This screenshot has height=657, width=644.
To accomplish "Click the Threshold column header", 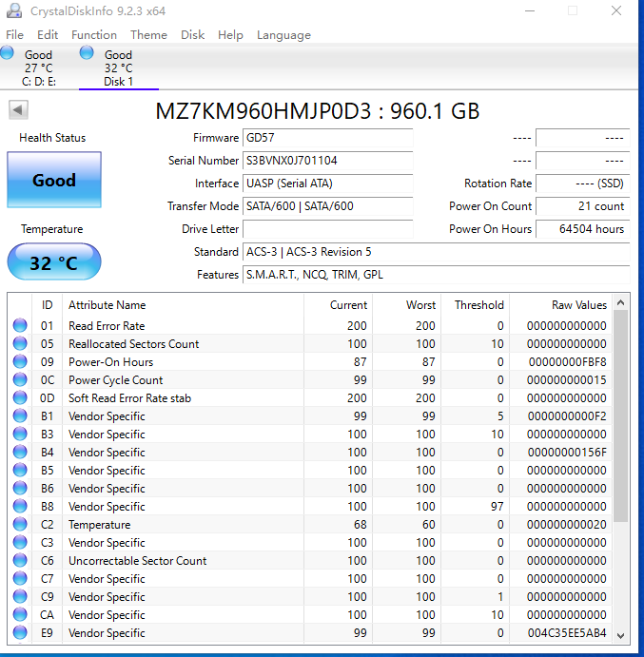I will click(475, 305).
